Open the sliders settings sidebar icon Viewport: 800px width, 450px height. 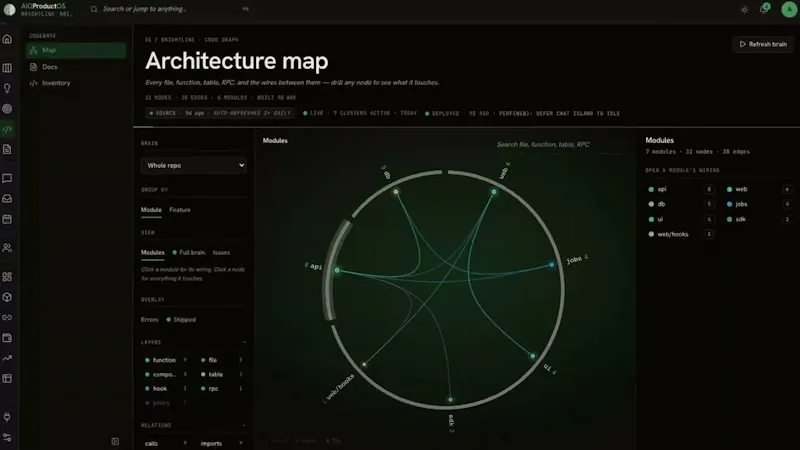(x=7, y=437)
